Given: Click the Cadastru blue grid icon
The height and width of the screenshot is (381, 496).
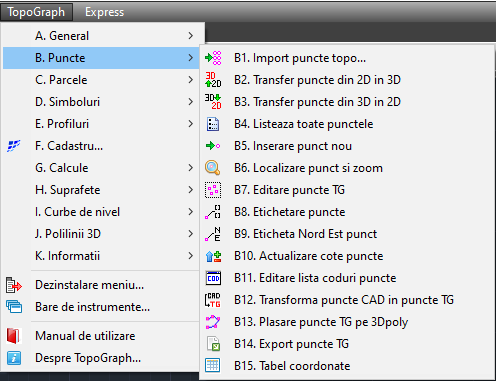Looking at the screenshot, I should click(x=14, y=146).
